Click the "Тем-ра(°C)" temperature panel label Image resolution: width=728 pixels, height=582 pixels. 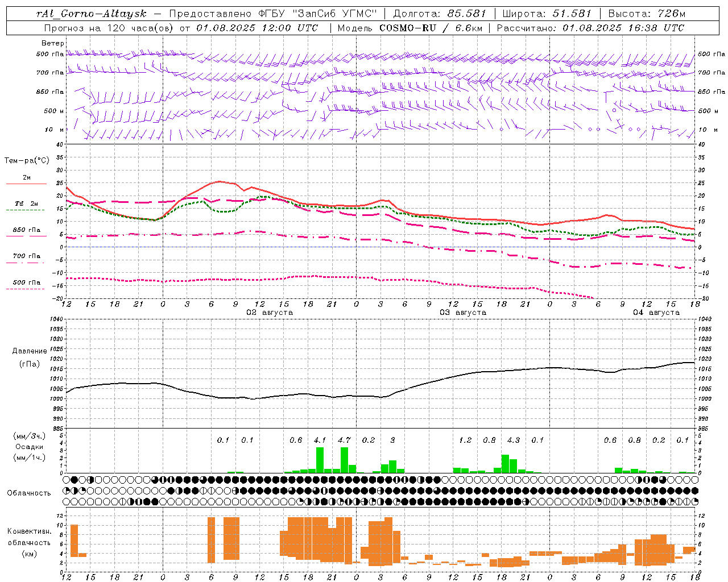[x=27, y=161]
